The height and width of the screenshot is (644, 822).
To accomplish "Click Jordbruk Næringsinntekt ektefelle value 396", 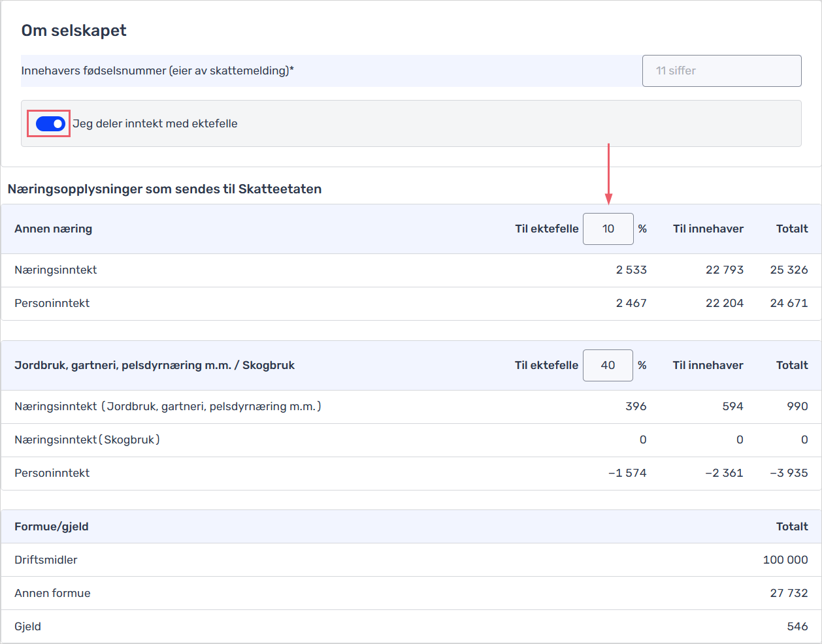I will tap(635, 406).
